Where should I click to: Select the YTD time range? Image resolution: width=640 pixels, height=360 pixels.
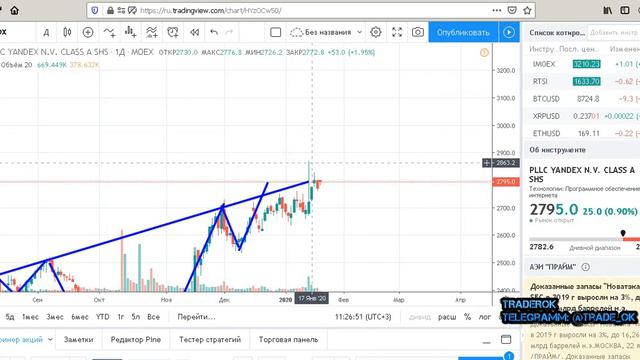[102, 317]
